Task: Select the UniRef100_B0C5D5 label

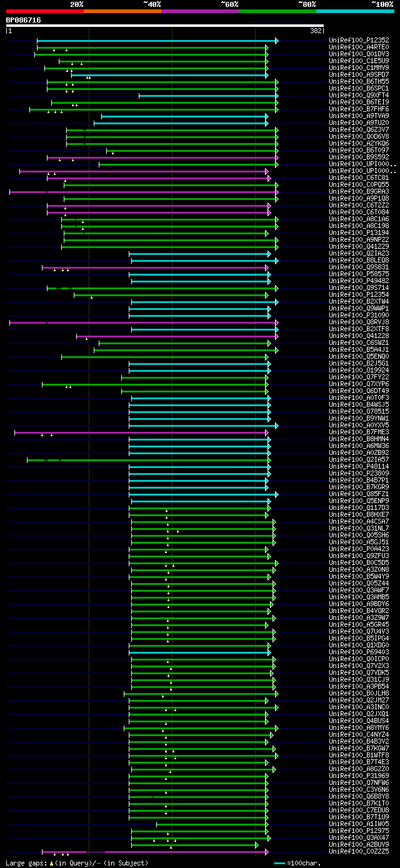Action: pyautogui.click(x=359, y=562)
